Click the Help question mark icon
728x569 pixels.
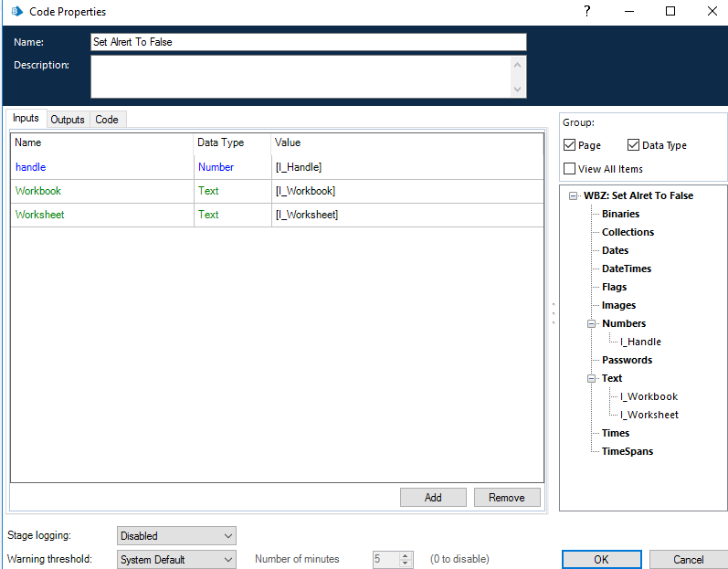(586, 12)
